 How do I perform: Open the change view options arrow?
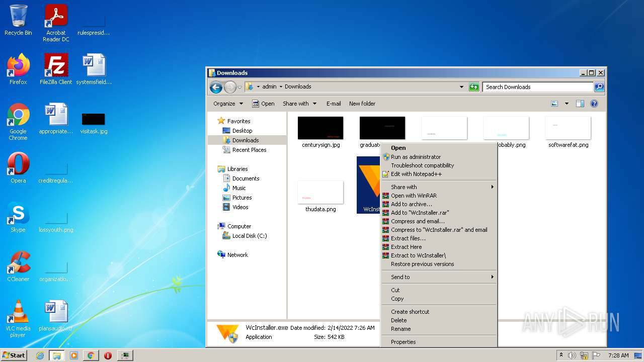[567, 104]
